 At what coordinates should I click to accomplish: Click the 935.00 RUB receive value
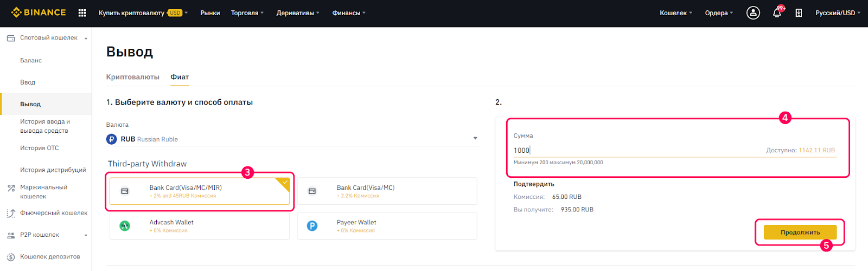pyautogui.click(x=577, y=210)
